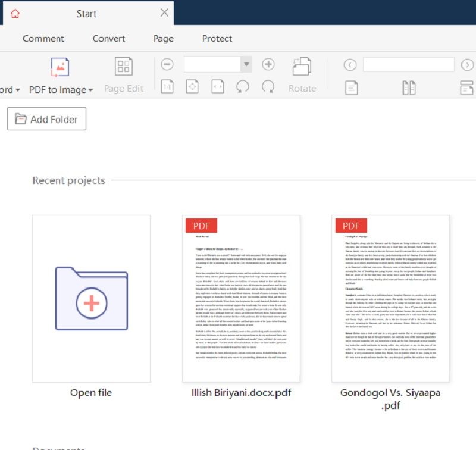Click the Open file option
The width and height of the screenshot is (476, 450).
point(90,298)
